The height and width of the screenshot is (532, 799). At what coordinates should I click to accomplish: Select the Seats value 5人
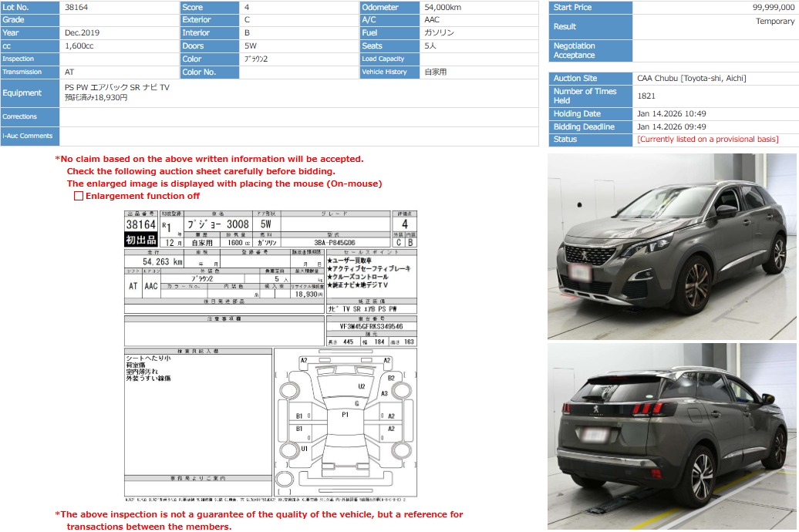tap(430, 45)
